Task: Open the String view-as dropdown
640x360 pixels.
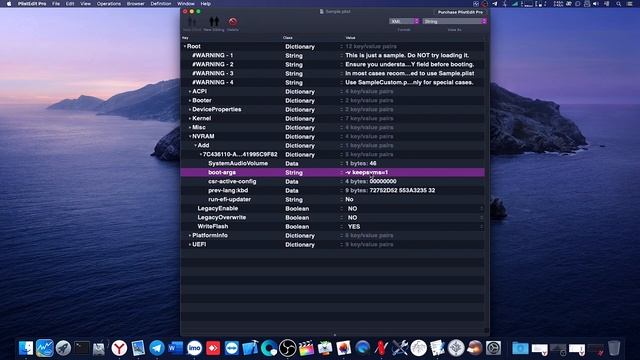Action: point(455,21)
